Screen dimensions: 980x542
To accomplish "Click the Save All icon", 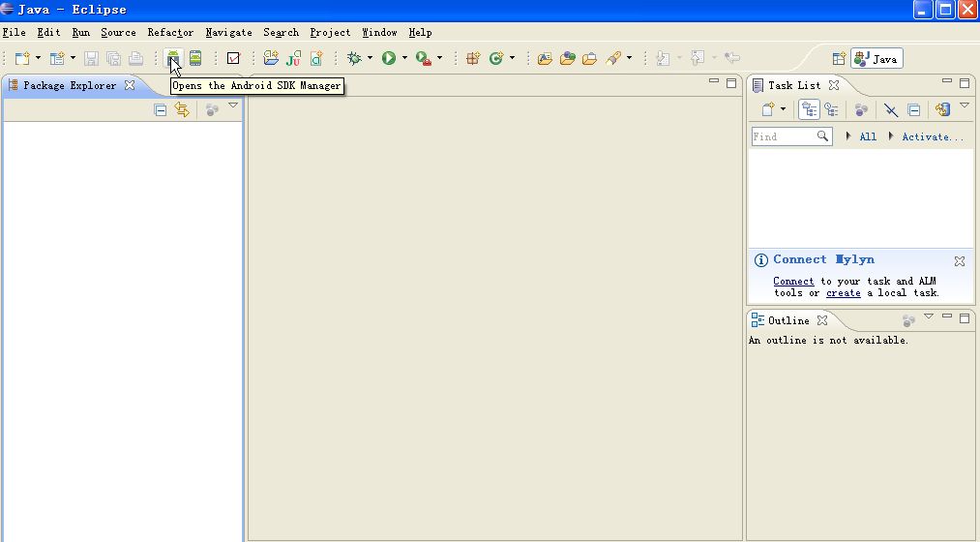I will [113, 58].
